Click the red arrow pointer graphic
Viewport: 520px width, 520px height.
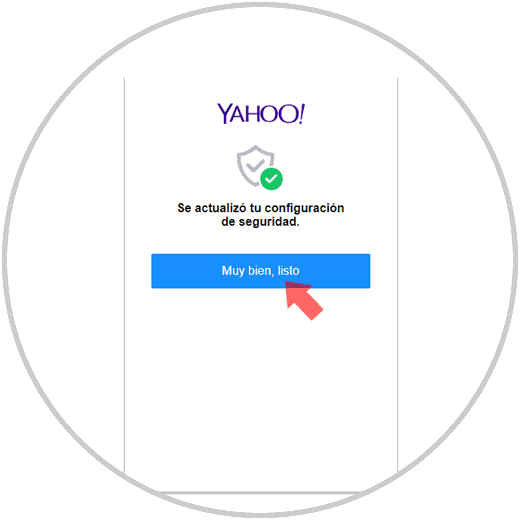[x=303, y=300]
